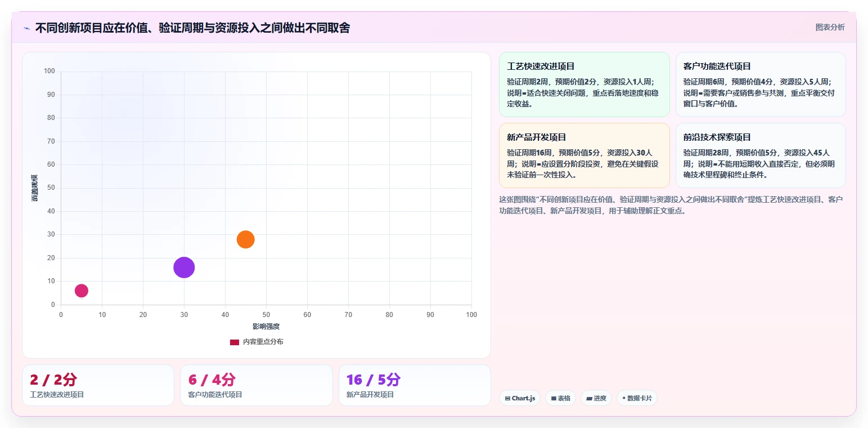
Task: Click 工艺快速改进项目 label under 2 / 2分
Action: tap(57, 395)
